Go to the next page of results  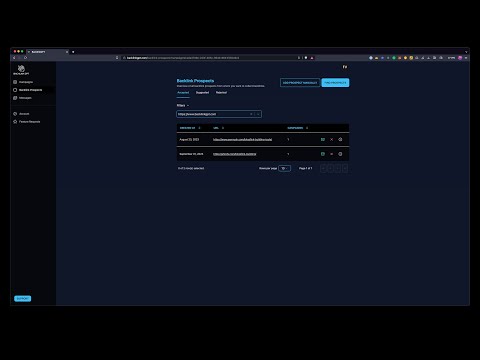pyautogui.click(x=338, y=168)
